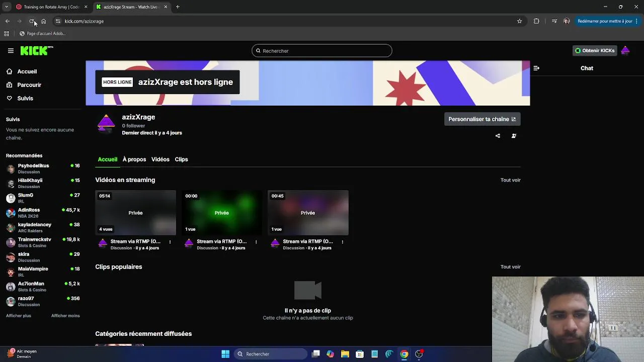Click Tout voir for Clips populaires
This screenshot has height=362, width=644.
pos(510,267)
